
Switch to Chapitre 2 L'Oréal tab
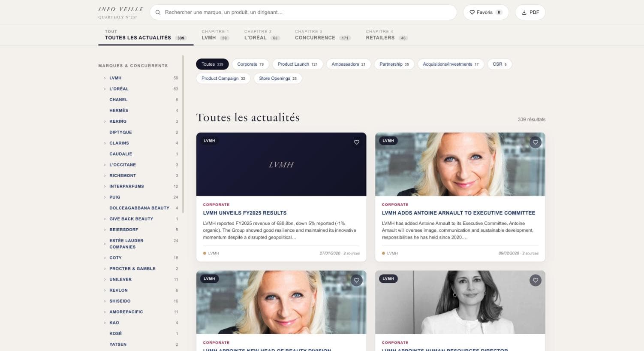pos(262,35)
